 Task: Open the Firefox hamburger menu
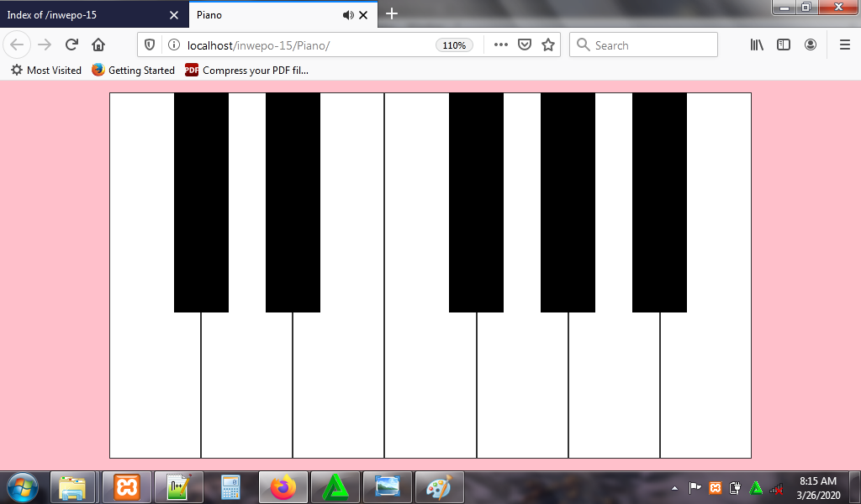click(845, 45)
